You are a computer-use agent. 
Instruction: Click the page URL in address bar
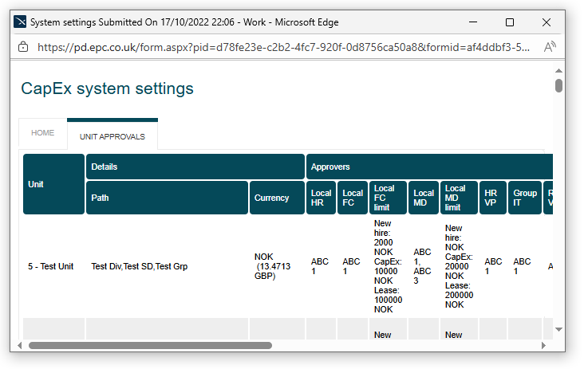pos(283,47)
